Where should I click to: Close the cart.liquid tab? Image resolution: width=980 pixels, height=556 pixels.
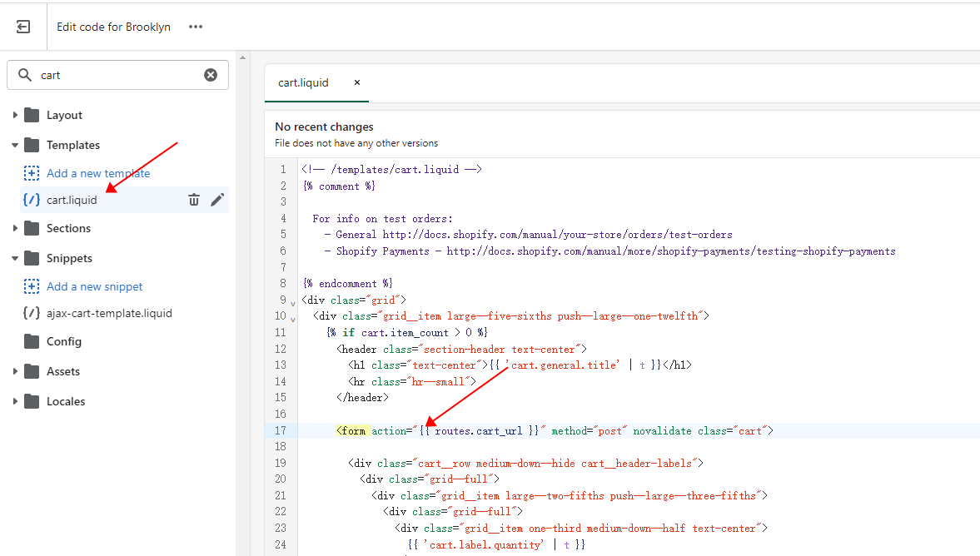coord(357,82)
